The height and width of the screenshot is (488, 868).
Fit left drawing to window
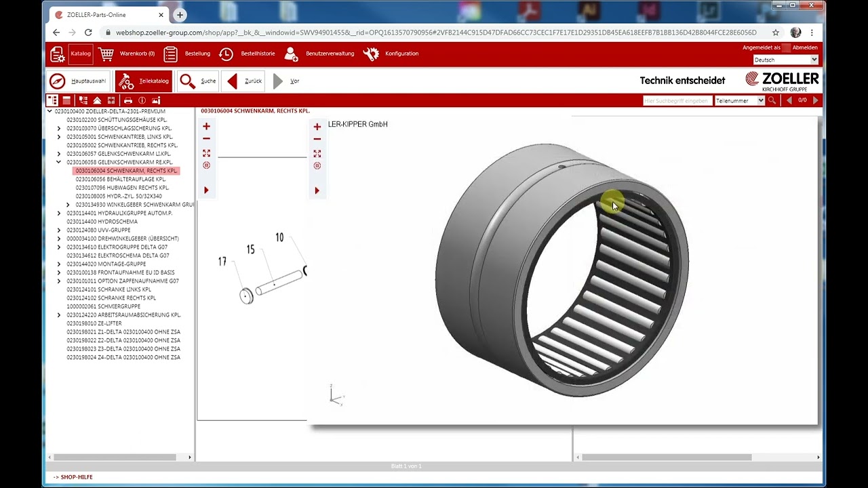[x=206, y=153]
